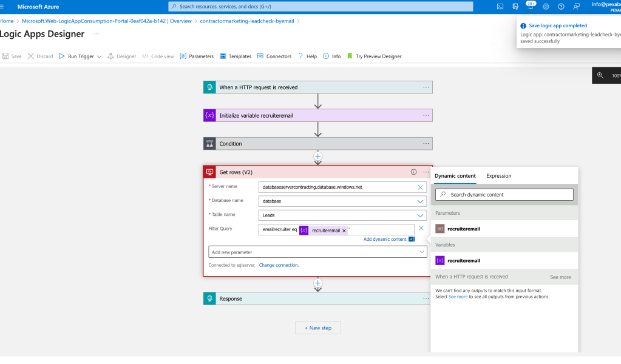Click See more beside HTTP request section
The image size is (621, 364).
(x=560, y=277)
